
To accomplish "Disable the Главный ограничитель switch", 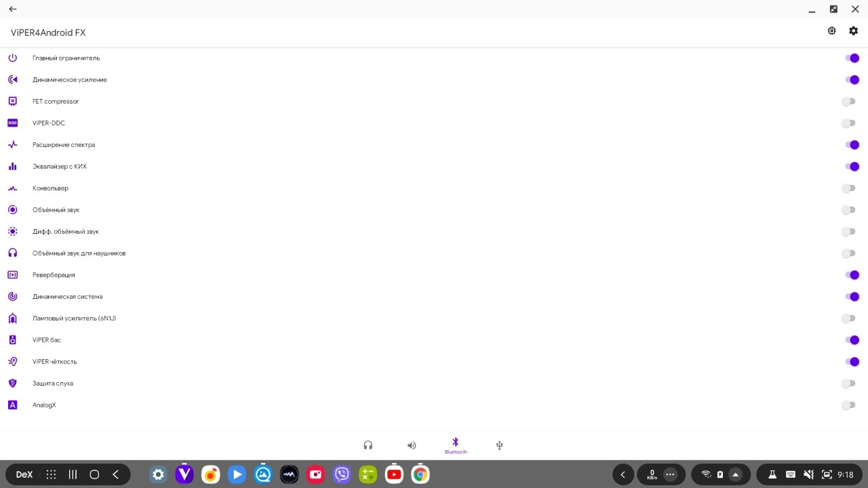I will (x=852, y=58).
